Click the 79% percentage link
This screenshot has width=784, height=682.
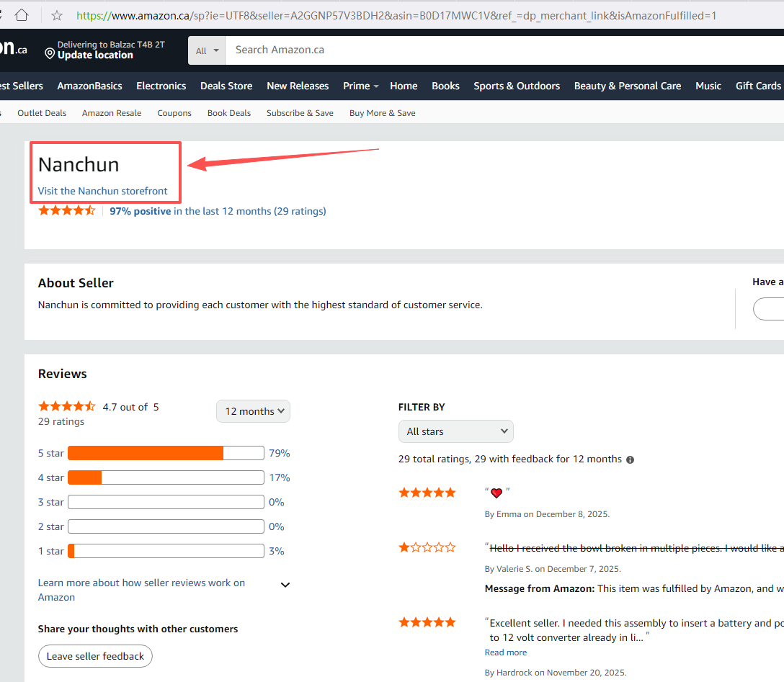(279, 453)
